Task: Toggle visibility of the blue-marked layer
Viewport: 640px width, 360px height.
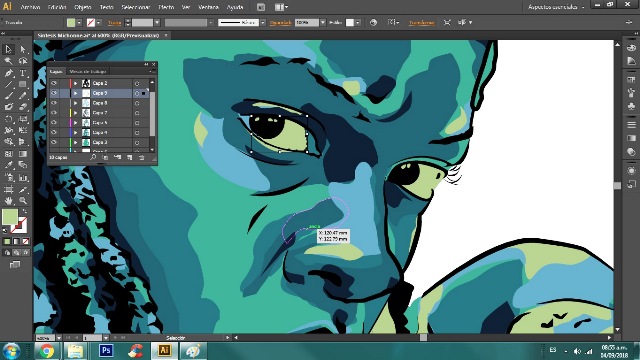Action: pyautogui.click(x=54, y=132)
